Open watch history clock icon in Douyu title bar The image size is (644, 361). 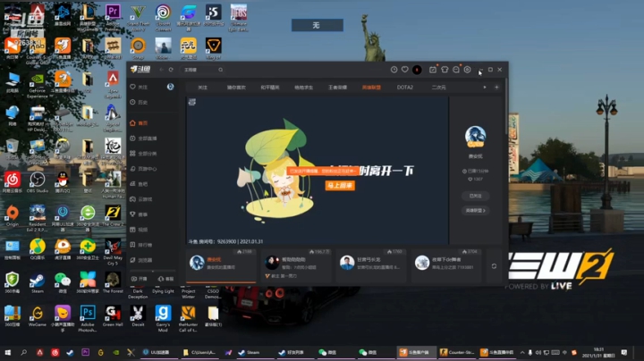(394, 70)
